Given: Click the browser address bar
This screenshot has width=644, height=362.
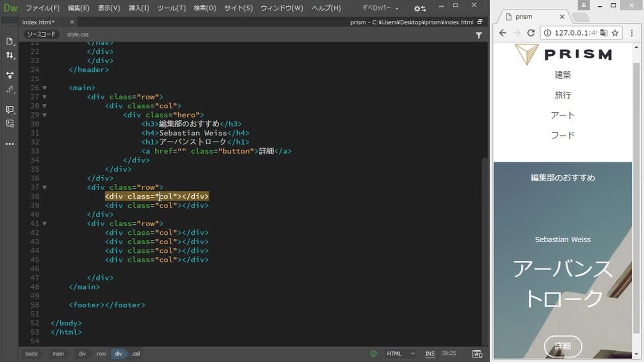Looking at the screenshot, I should (575, 33).
